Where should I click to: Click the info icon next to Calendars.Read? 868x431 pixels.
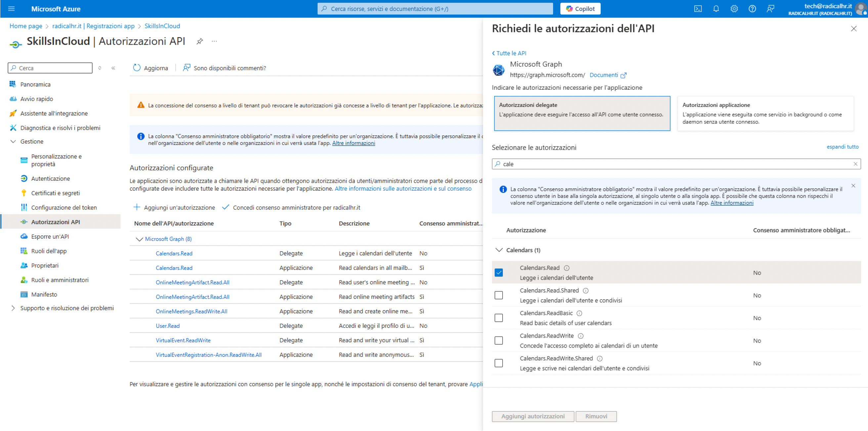point(567,268)
